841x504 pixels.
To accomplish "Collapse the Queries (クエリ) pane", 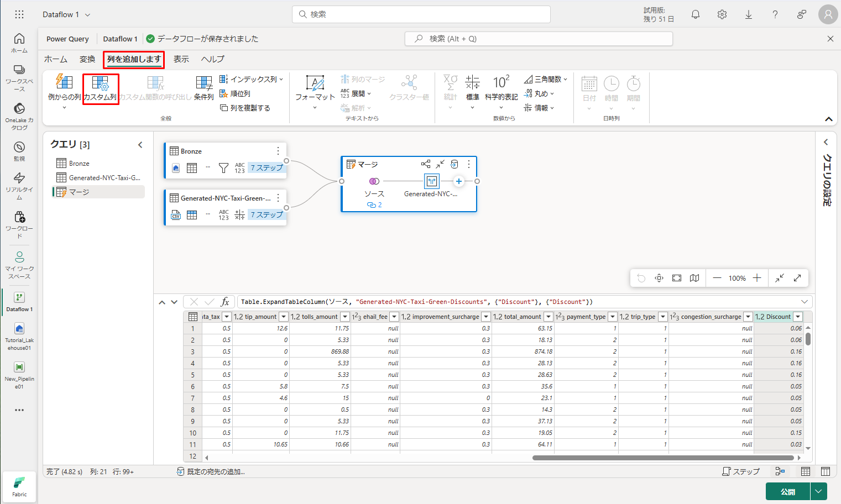I will 140,145.
